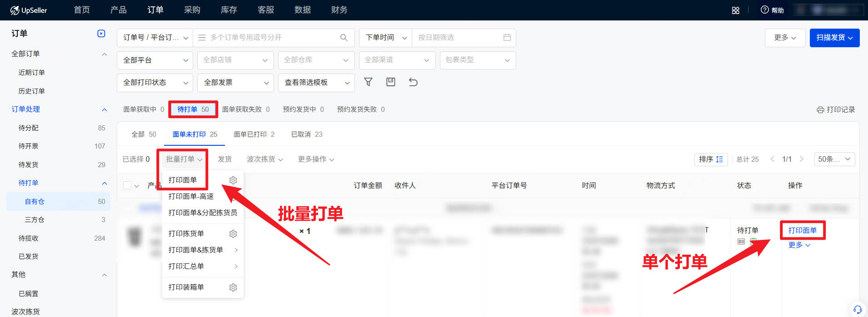Click the 排序 sort button
The image size is (868, 317).
711,159
